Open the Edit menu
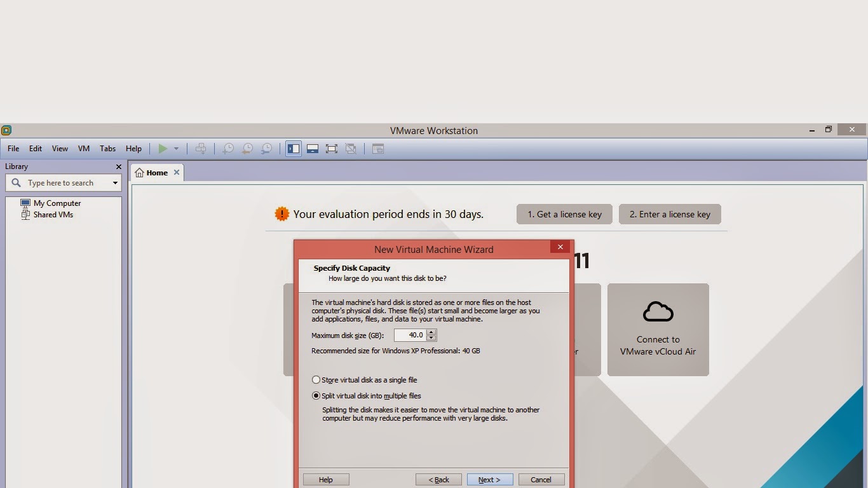 coord(36,149)
